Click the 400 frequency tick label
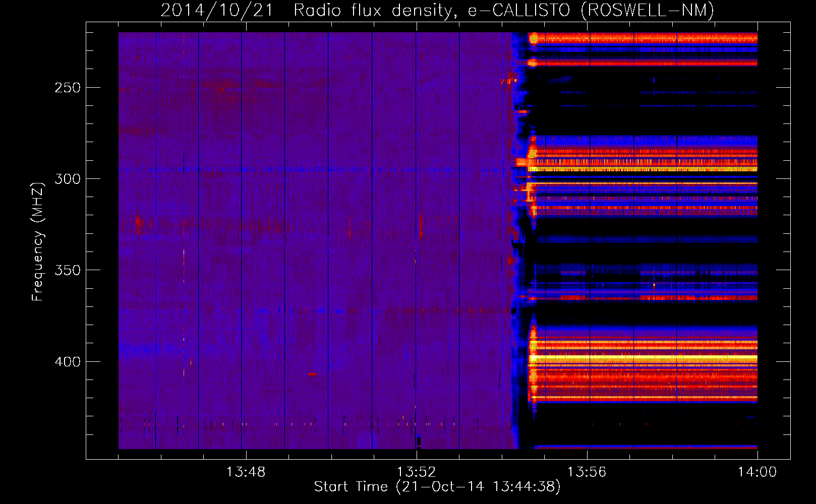 (68, 362)
